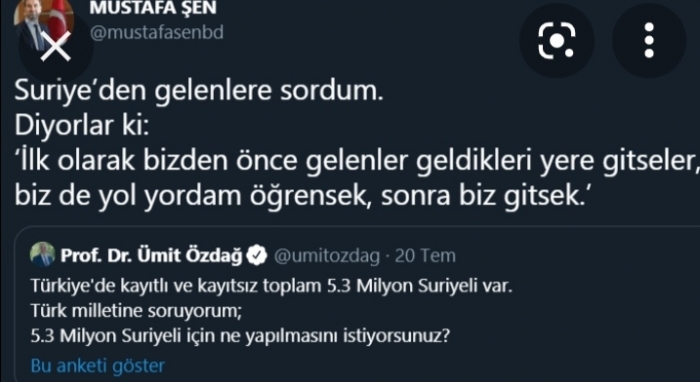
Task: Tap quoted question '5.3 Milyon Suriyeli için ne yapılmasını'
Action: [240, 336]
